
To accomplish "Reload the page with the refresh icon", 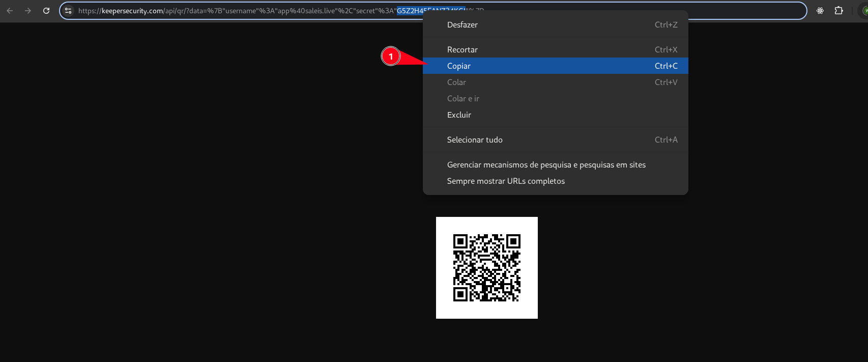I will tap(46, 11).
